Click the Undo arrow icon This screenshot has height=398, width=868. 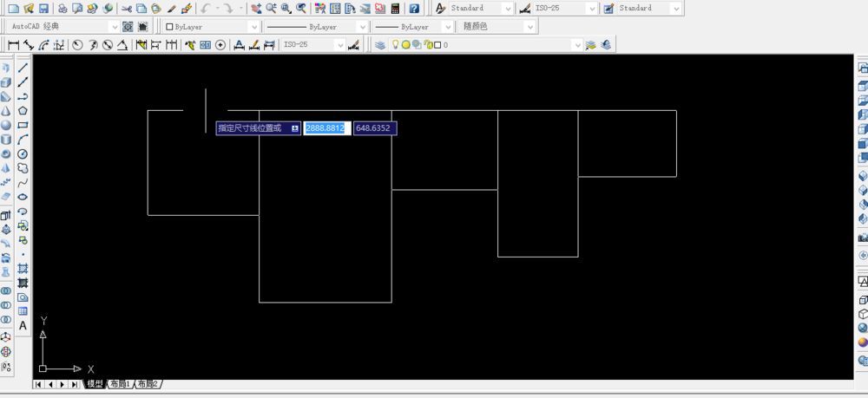206,9
